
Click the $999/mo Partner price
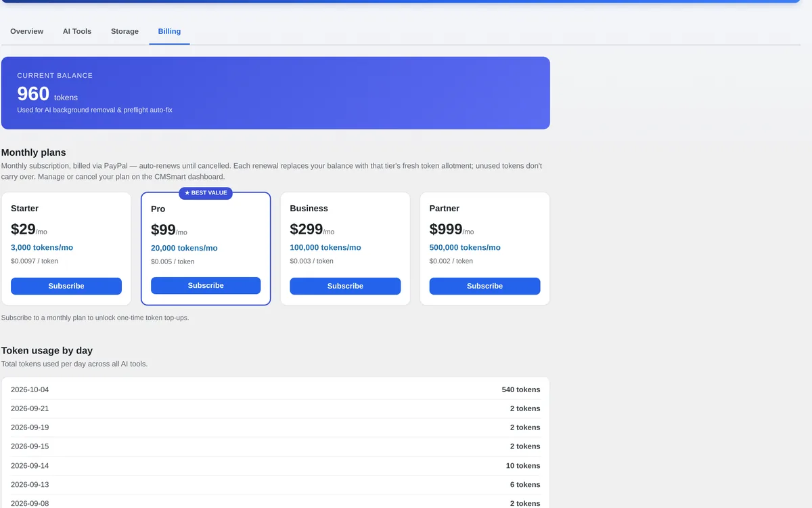(451, 229)
